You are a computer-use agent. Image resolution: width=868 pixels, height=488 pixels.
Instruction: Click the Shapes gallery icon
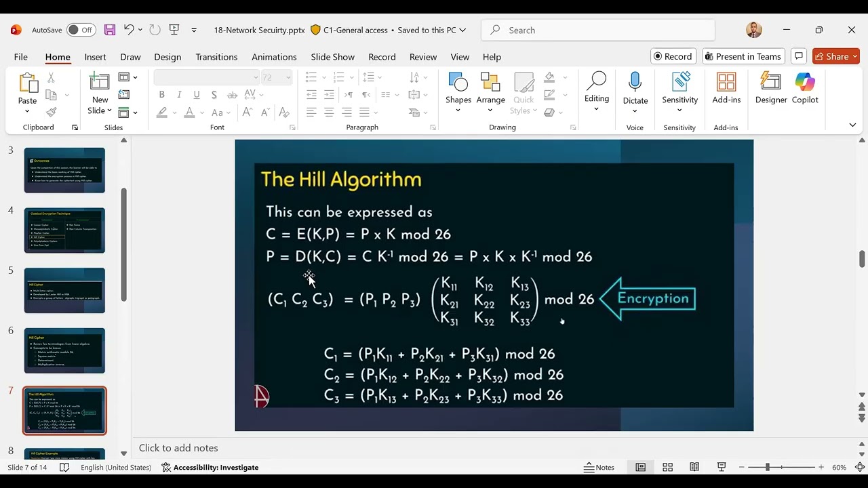(458, 83)
